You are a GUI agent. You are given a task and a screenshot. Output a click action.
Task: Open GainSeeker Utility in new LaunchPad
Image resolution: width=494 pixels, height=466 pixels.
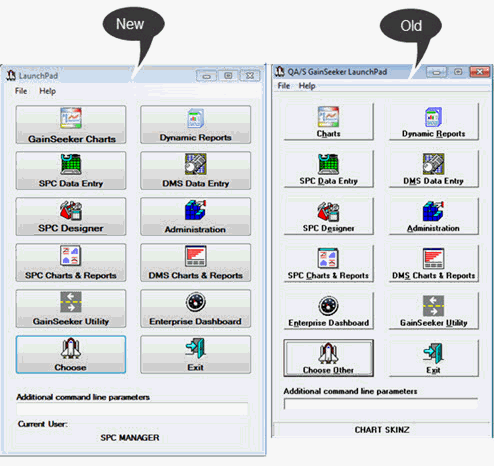[71, 309]
